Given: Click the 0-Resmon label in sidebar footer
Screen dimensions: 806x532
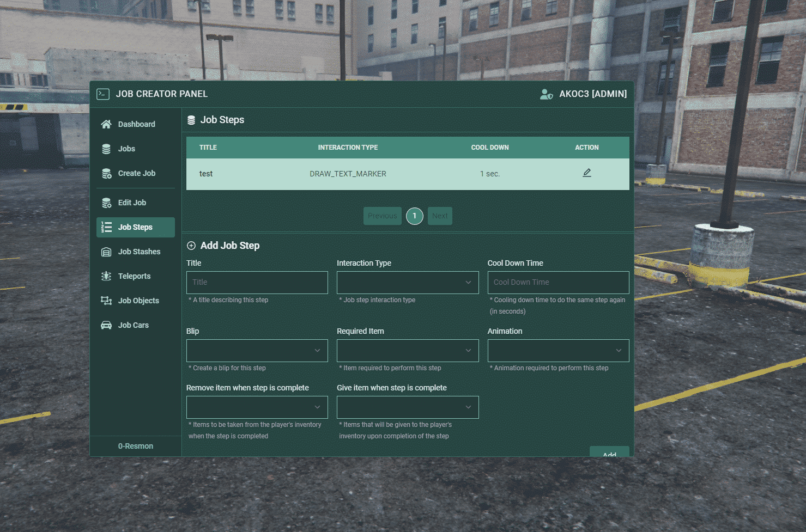Looking at the screenshot, I should click(x=136, y=446).
